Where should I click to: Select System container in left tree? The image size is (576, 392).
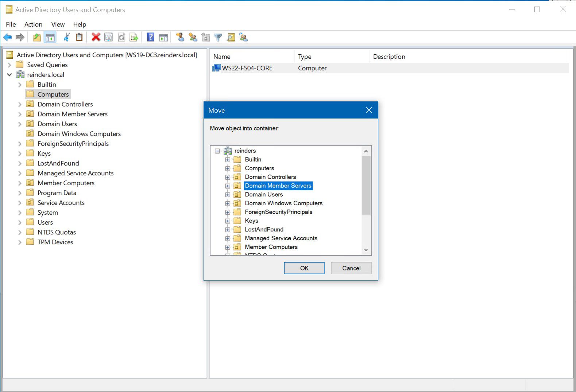pyautogui.click(x=48, y=213)
